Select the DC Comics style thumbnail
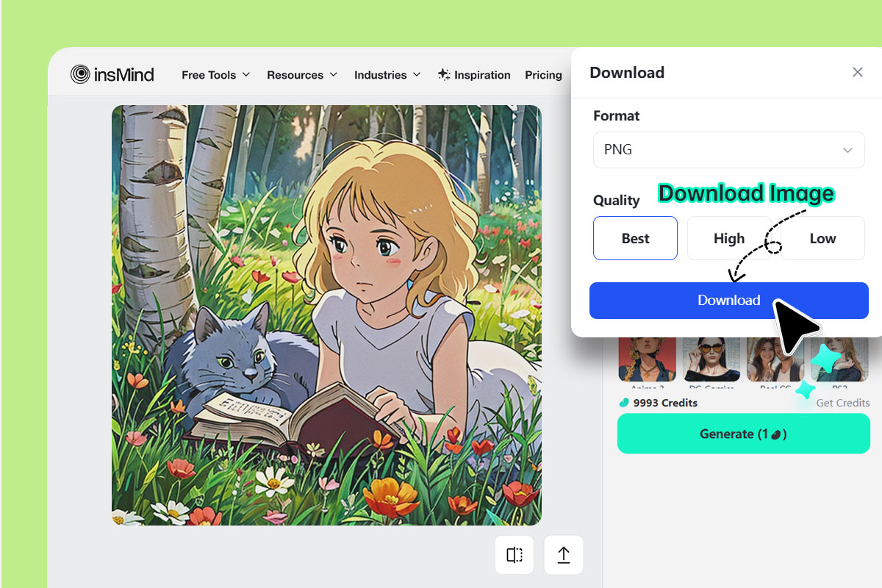 711,360
